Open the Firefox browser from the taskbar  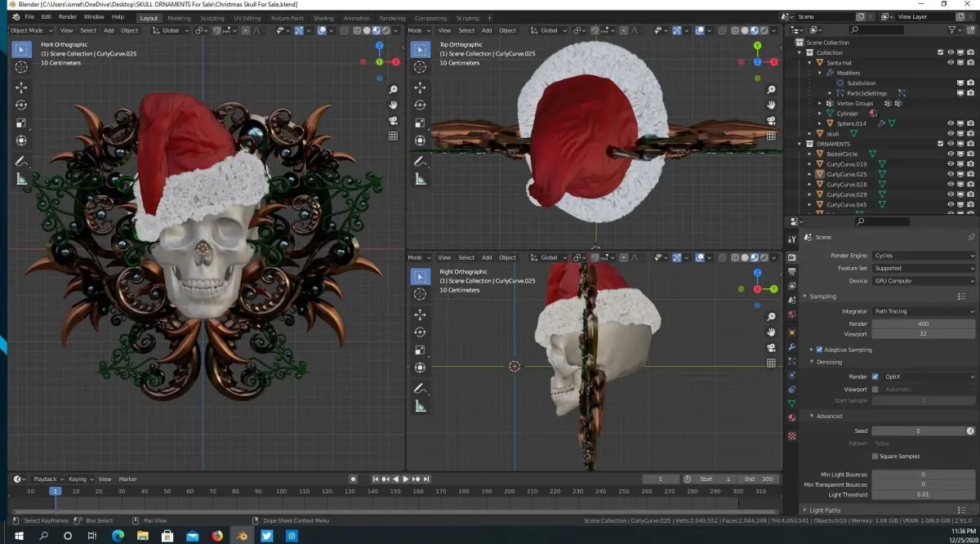tap(217, 536)
